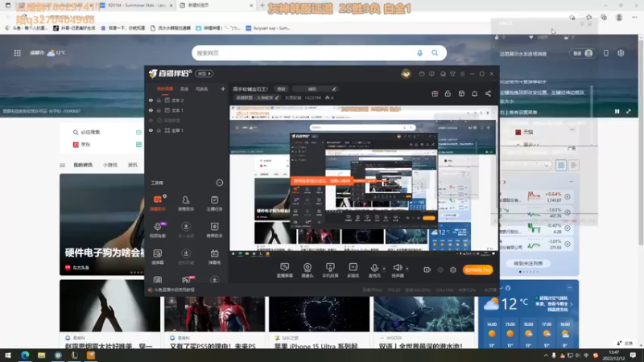This screenshot has width=644, height=362.
Task: Open the 视频连麦 tool icon
Action: [158, 230]
